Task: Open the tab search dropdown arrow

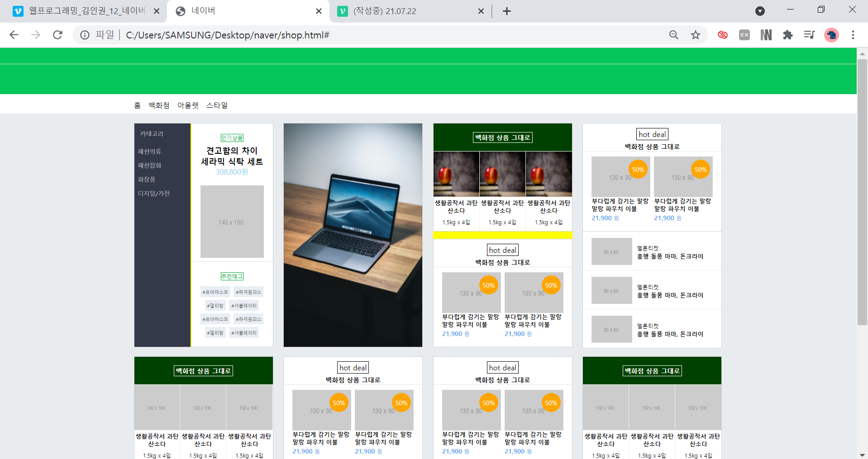Action: (760, 11)
